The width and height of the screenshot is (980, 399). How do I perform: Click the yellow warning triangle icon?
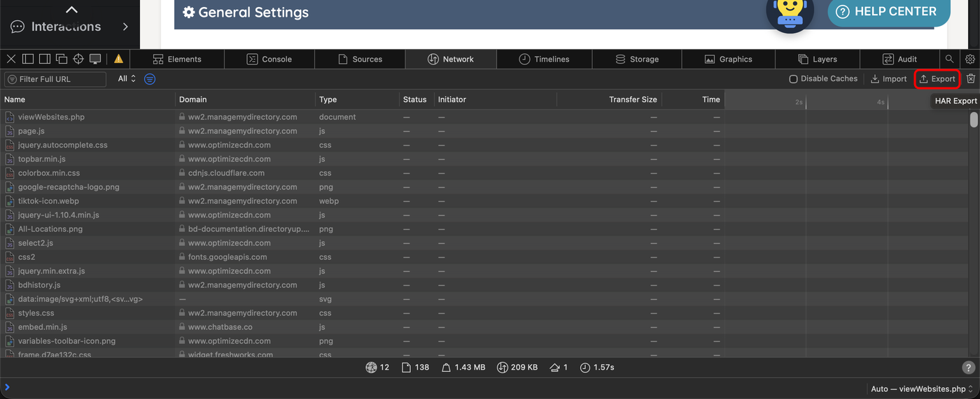pos(118,59)
